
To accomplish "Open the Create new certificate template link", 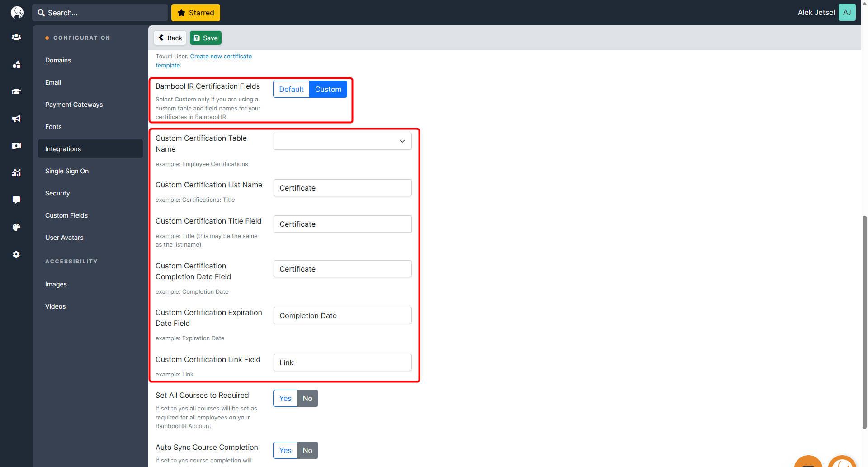I will tap(221, 57).
